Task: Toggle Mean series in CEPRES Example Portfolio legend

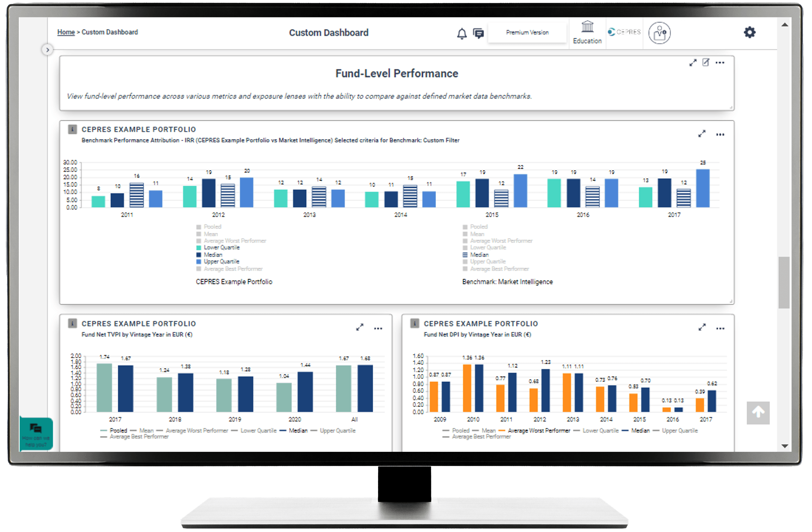Action: click(207, 234)
